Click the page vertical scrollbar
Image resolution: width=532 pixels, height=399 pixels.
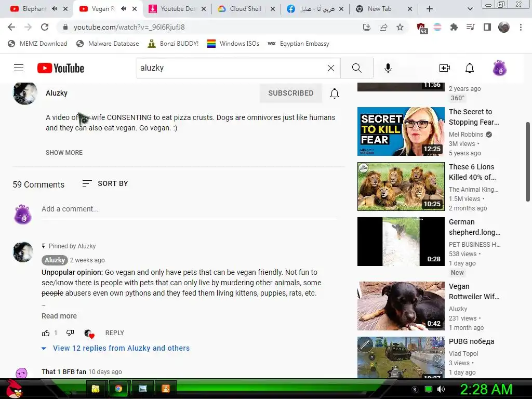528,162
